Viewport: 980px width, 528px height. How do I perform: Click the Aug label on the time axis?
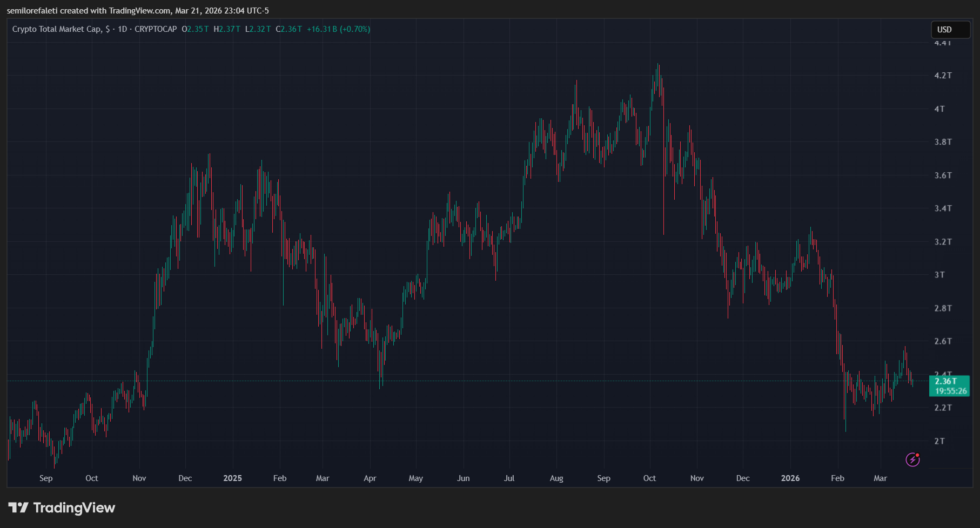point(556,478)
